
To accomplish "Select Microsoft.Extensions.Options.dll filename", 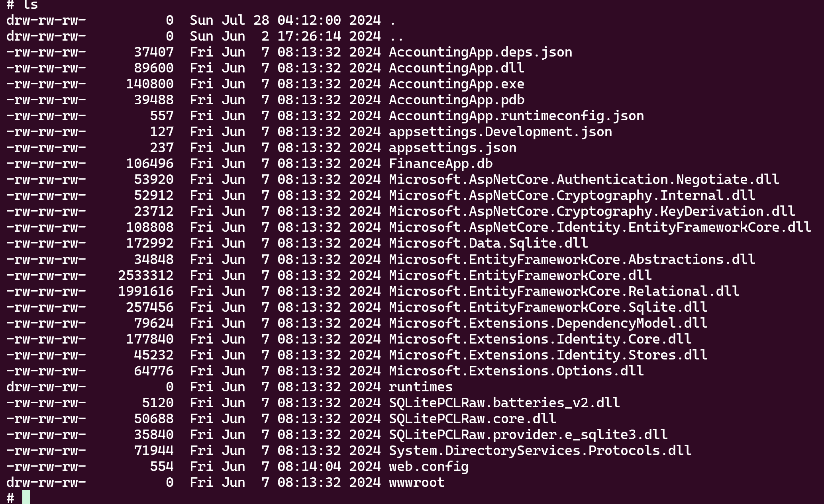I will click(x=516, y=371).
